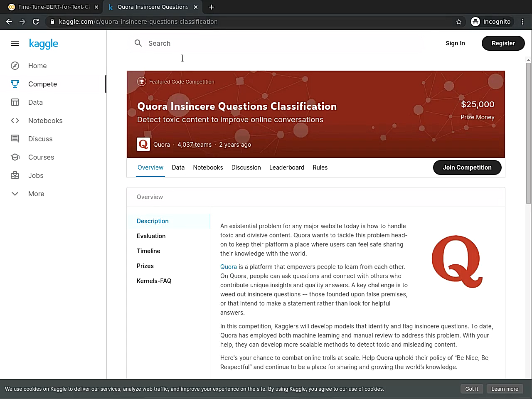Select Description in overview sidebar
The image size is (532, 399).
[153, 221]
